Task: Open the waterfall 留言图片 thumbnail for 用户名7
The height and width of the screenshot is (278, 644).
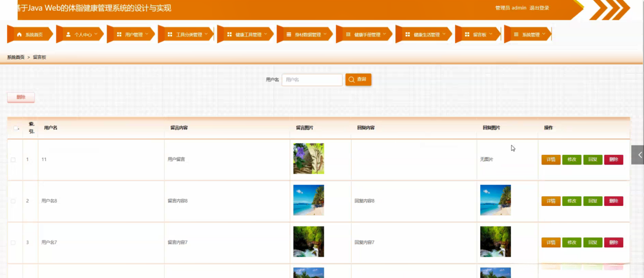Action: (x=309, y=242)
